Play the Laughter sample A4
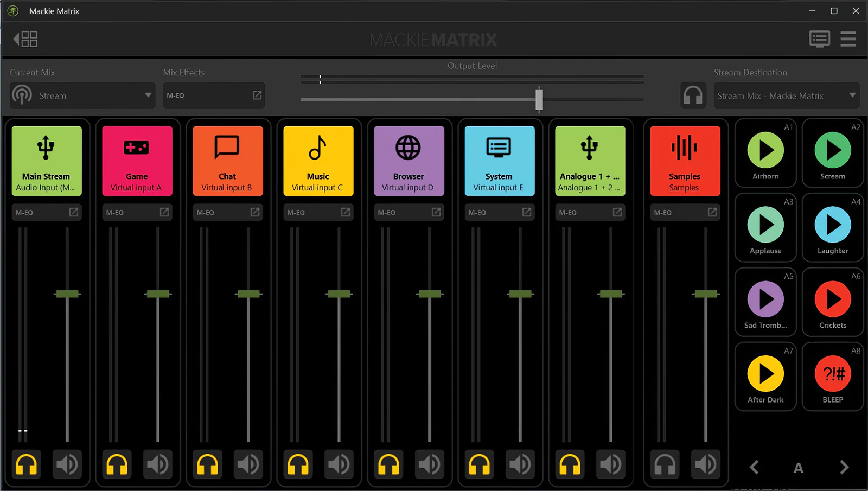868x491 pixels. click(833, 225)
